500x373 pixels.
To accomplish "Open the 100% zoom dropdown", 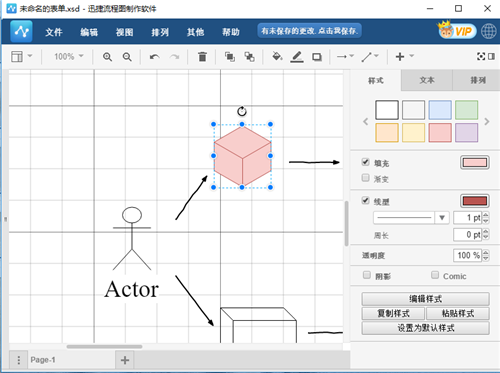I will pos(69,57).
